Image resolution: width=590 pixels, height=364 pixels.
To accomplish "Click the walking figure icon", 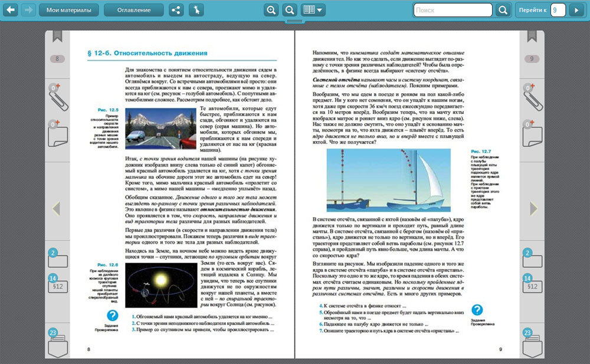I will tap(196, 10).
